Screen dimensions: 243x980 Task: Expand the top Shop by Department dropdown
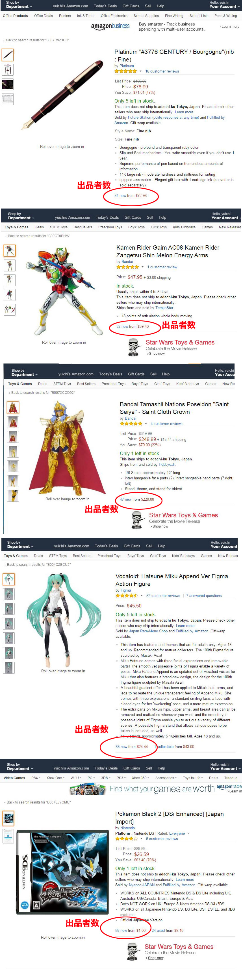[19, 5]
